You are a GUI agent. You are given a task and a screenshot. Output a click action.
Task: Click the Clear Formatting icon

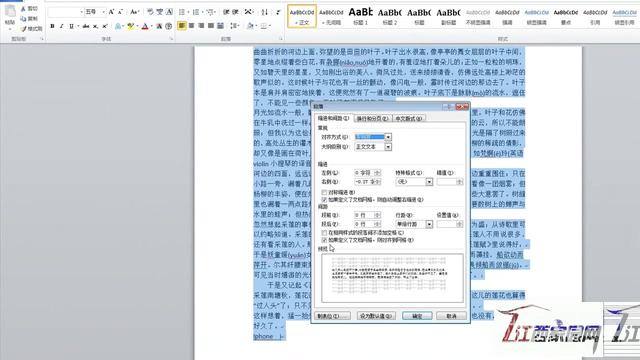click(x=151, y=12)
